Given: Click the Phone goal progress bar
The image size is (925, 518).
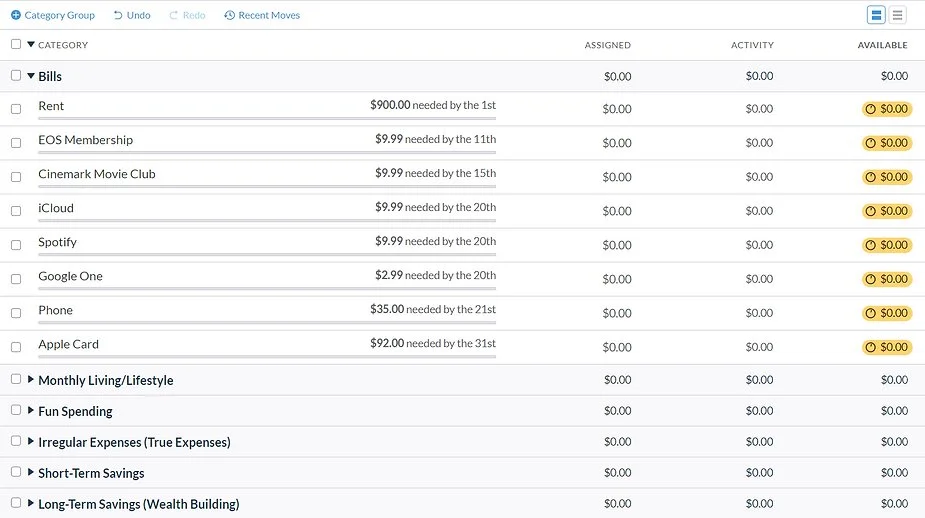Looking at the screenshot, I should coord(267,322).
